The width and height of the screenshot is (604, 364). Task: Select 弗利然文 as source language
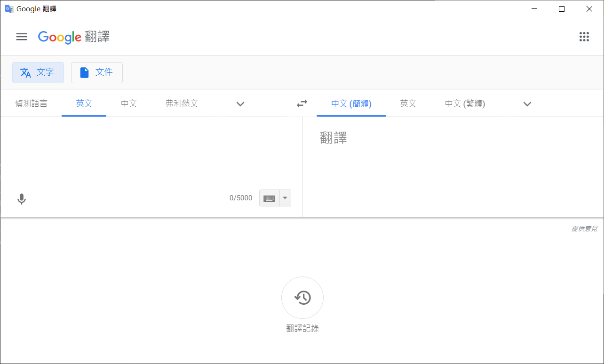[182, 103]
